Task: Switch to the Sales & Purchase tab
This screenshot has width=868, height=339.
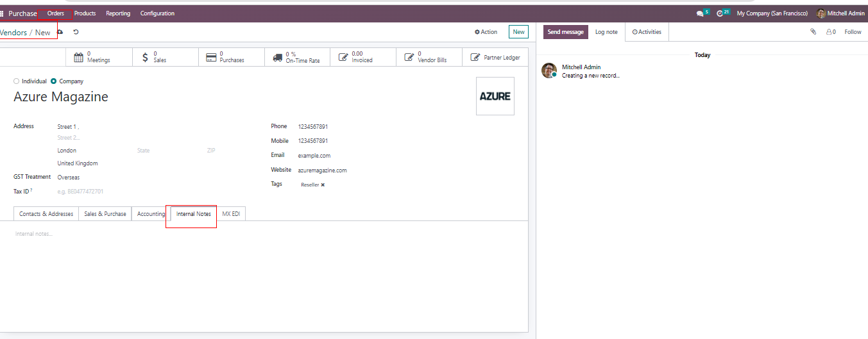Action: click(x=105, y=214)
